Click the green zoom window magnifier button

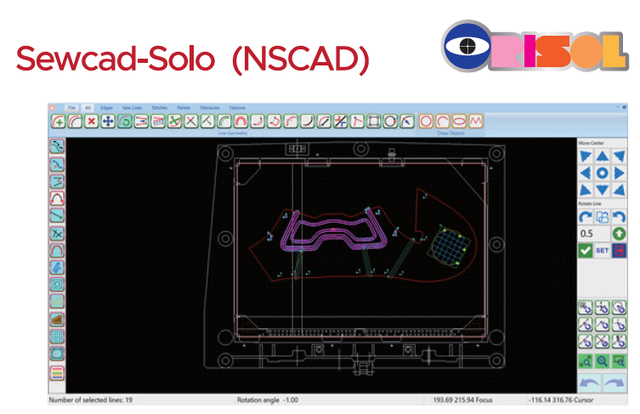pyautogui.click(x=619, y=361)
